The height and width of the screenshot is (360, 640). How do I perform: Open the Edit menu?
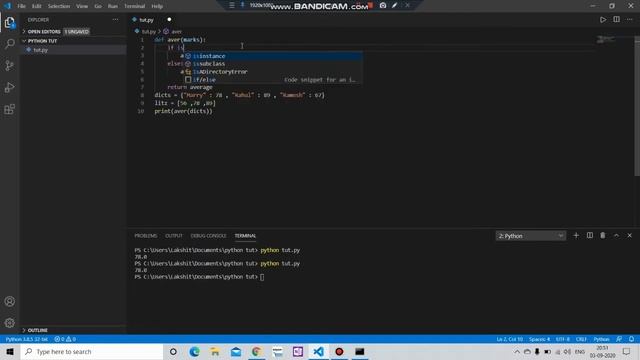click(x=37, y=6)
